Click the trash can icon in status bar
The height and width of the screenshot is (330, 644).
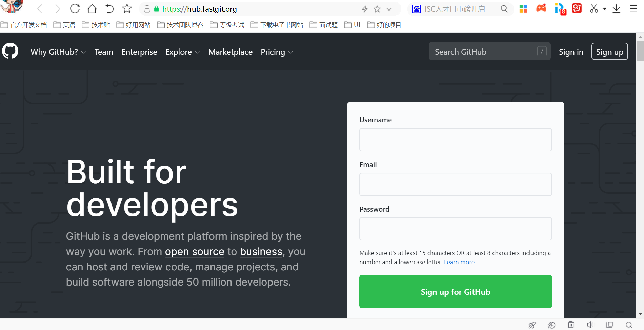point(571,325)
